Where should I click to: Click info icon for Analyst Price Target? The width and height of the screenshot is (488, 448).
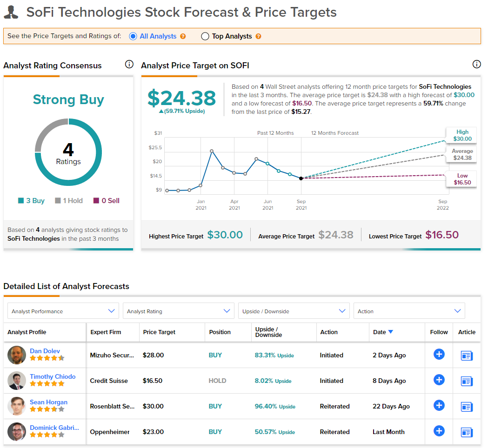(x=476, y=64)
